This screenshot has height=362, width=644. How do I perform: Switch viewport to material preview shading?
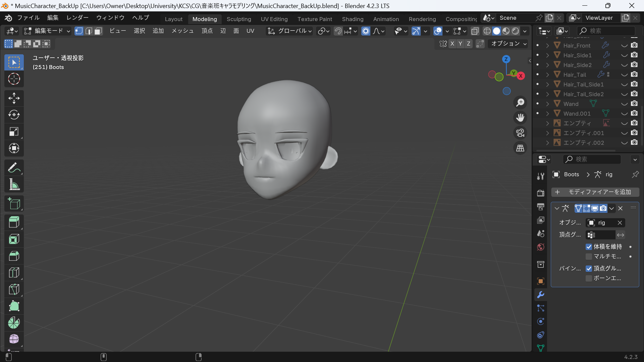pos(506,31)
